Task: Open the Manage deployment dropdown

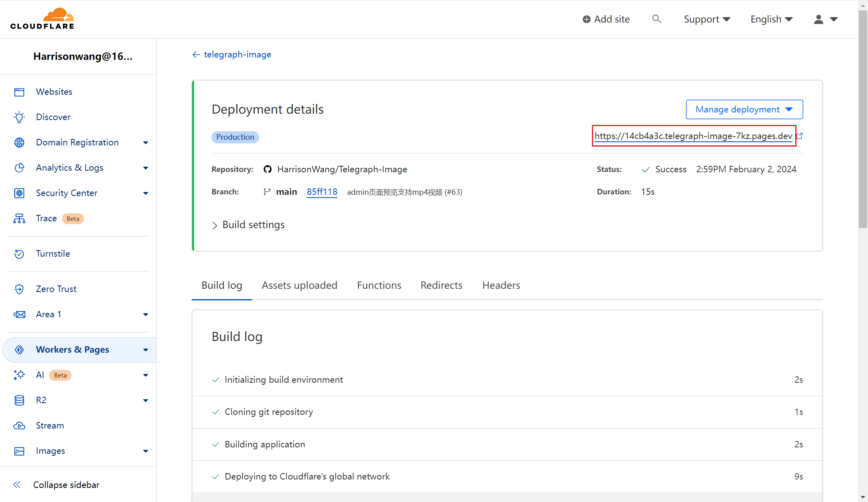Action: pos(744,109)
